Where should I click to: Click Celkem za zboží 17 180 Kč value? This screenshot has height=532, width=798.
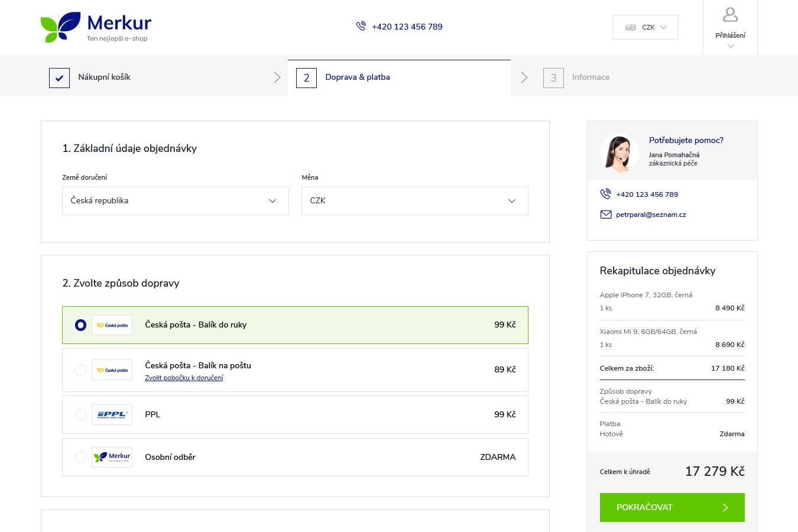point(728,368)
